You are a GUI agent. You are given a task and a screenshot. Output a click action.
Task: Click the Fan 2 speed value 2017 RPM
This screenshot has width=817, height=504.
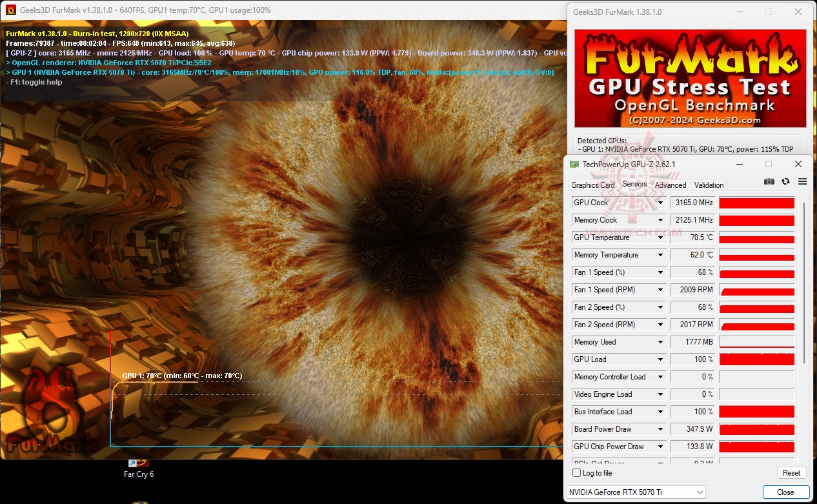tap(693, 325)
